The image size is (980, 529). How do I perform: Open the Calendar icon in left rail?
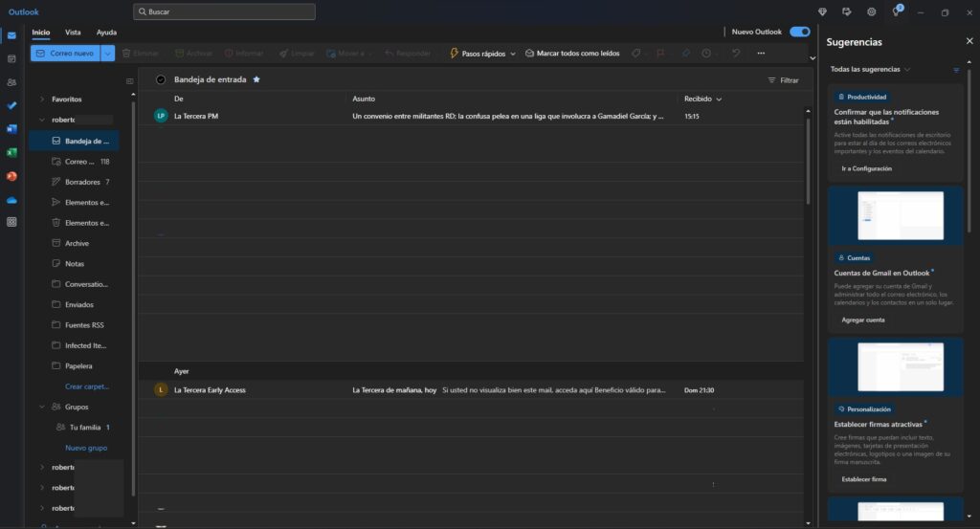tap(11, 59)
